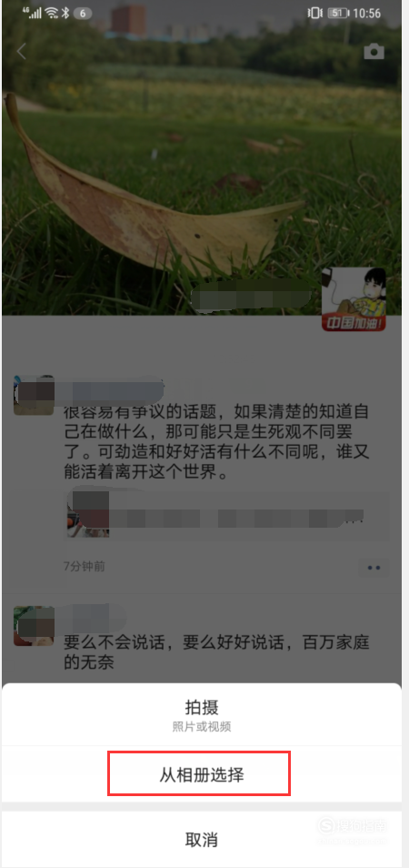Open the second post author's avatar
The height and width of the screenshot is (868, 409).
coord(34,626)
